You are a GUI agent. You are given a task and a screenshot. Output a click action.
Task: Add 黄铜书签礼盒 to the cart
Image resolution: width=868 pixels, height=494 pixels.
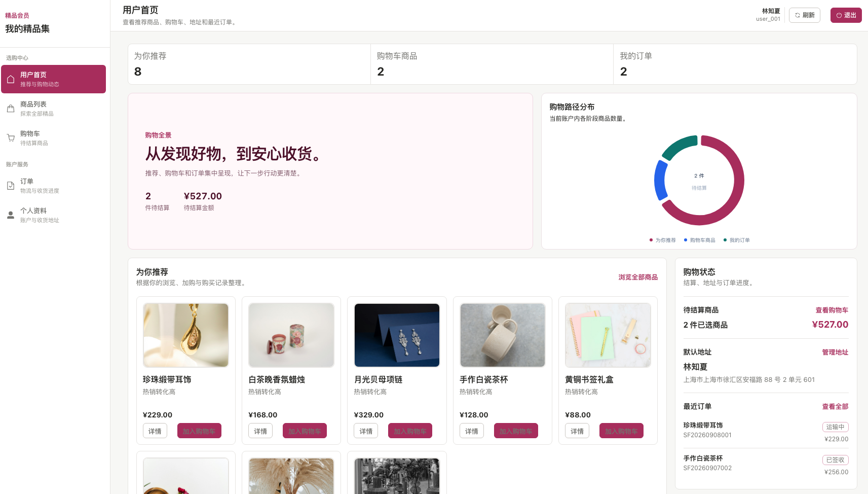[621, 431]
